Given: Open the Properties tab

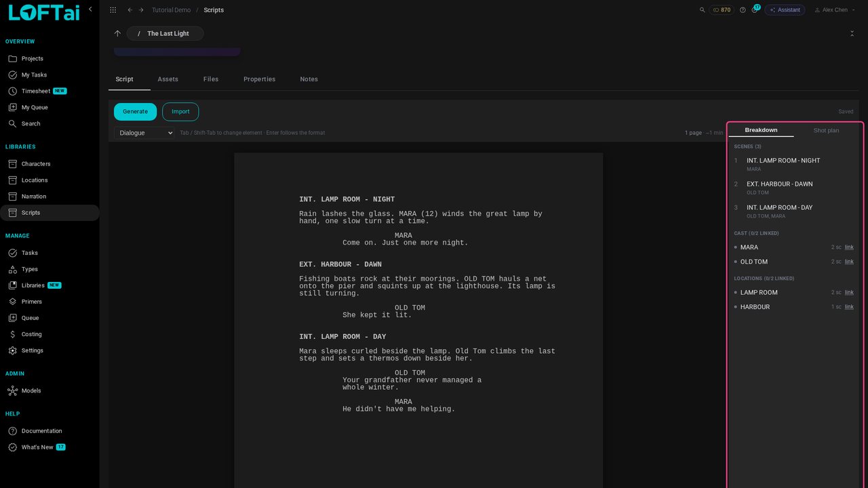Looking at the screenshot, I should [260, 79].
